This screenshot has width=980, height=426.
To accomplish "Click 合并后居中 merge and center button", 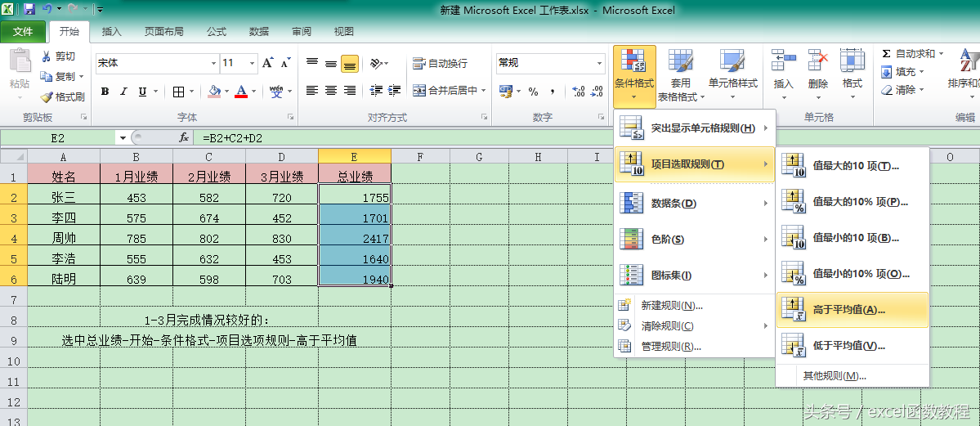I will pos(445,91).
